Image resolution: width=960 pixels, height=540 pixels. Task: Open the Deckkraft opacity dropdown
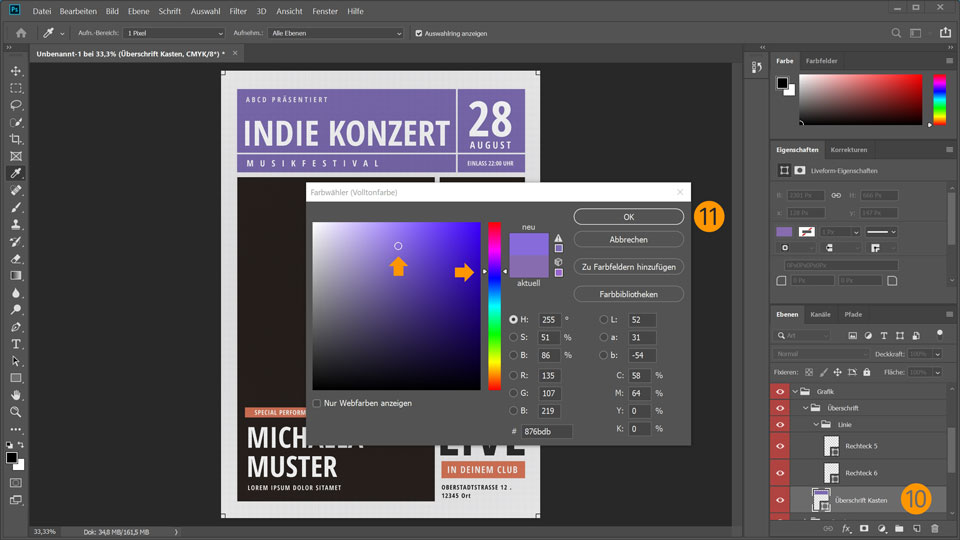coord(937,354)
